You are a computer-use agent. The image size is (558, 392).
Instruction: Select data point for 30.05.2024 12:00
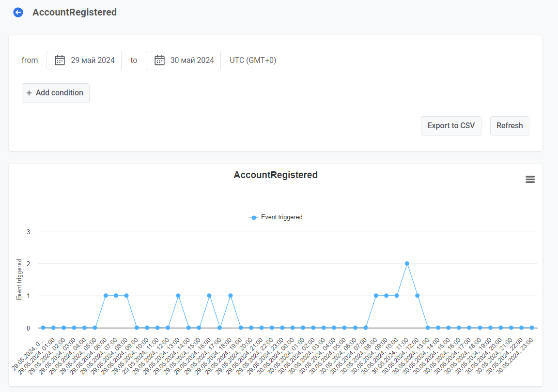[x=417, y=296]
